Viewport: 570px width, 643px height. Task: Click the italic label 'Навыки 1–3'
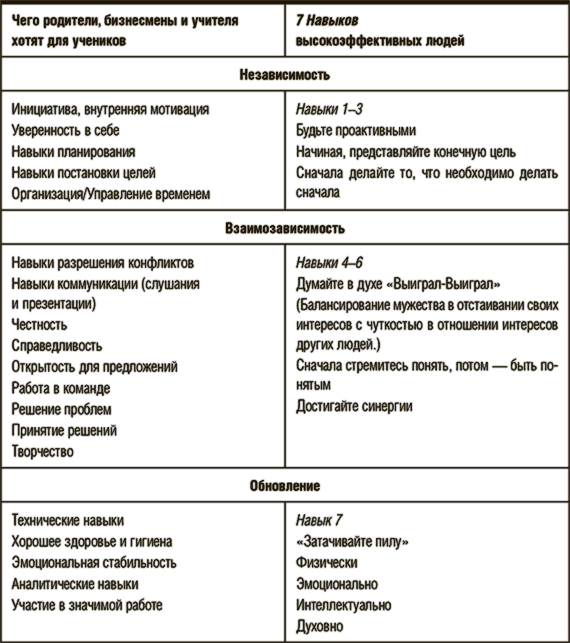point(329,109)
